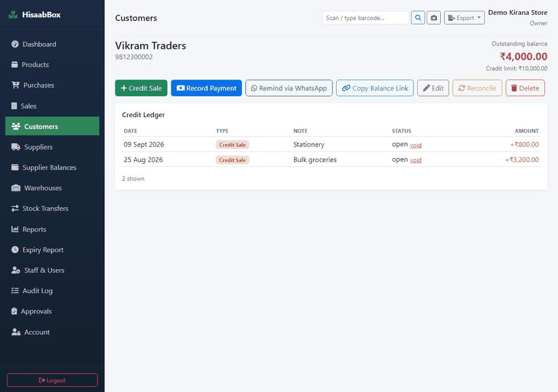
Task: Click the DATE column header
Action: pos(130,131)
